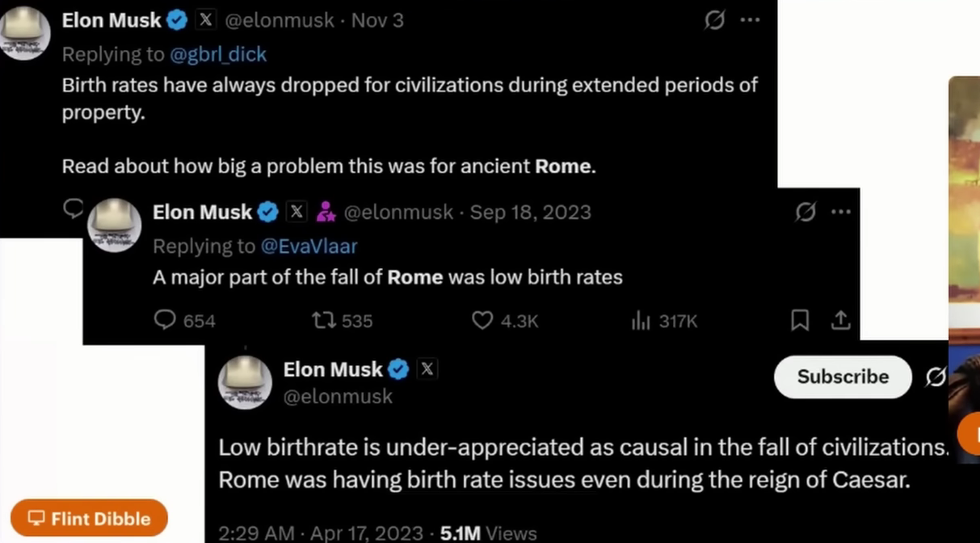Click the Sep 18, 2023 tweet date
Image resolution: width=980 pixels, height=543 pixels.
530,213
